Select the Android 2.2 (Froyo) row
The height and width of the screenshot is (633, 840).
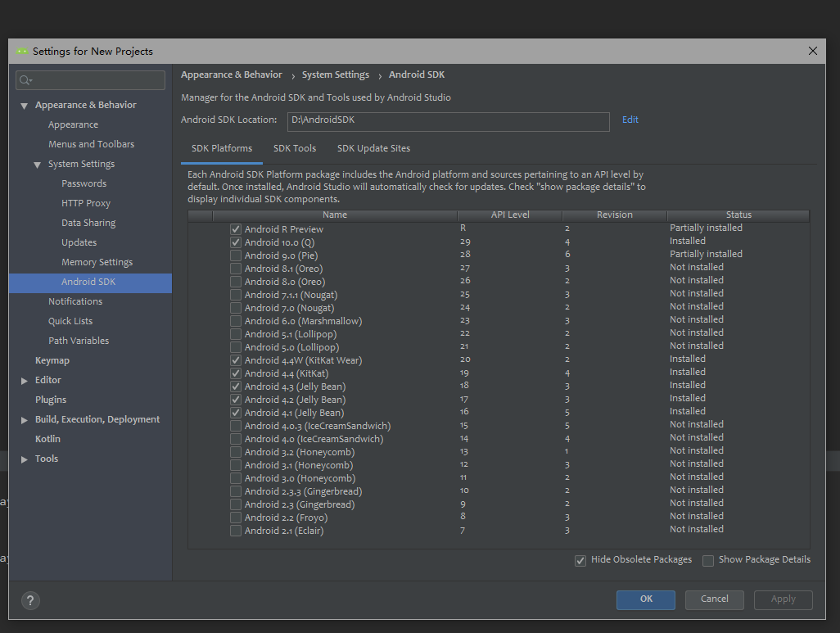point(499,518)
